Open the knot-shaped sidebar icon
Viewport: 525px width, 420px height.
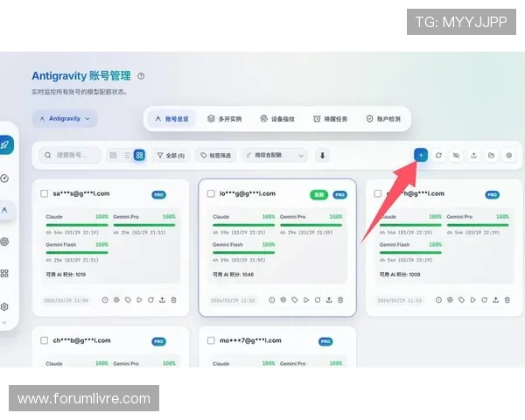[4, 241]
